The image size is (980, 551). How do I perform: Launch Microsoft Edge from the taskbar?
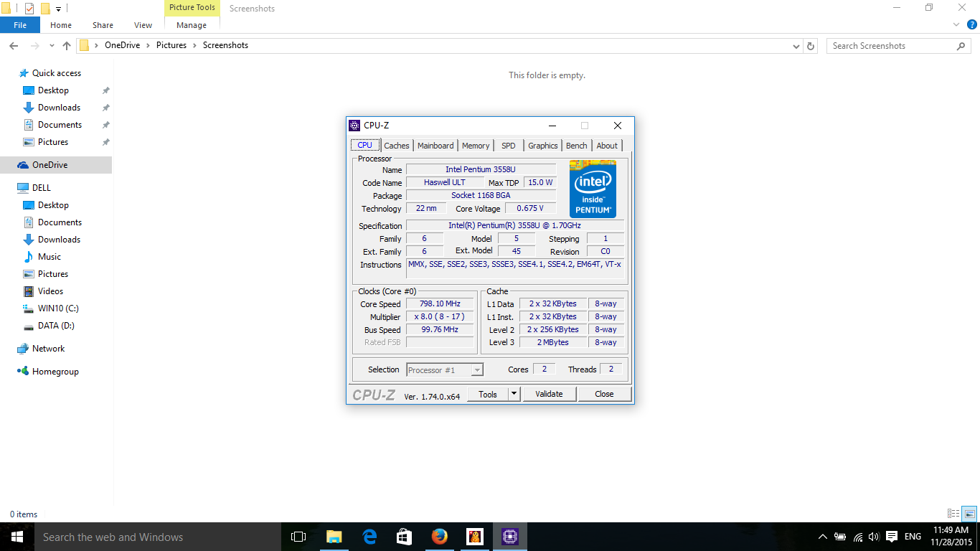coord(369,537)
